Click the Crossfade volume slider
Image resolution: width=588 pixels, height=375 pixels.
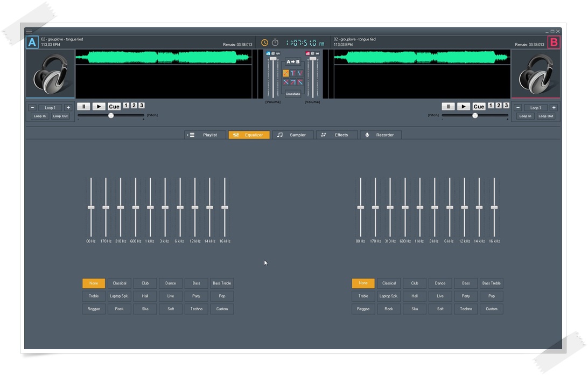click(293, 94)
